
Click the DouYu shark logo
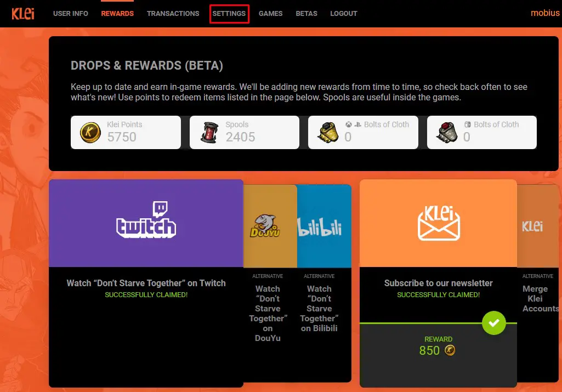[265, 226]
